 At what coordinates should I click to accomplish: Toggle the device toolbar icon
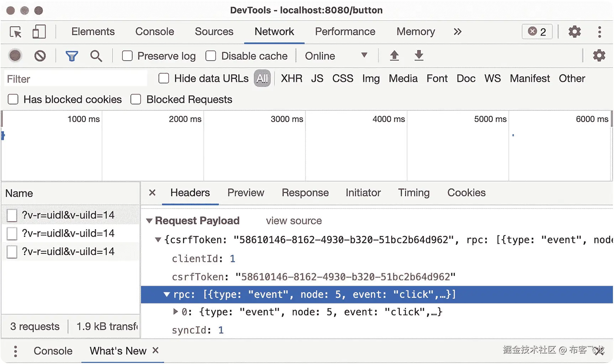coord(39,32)
